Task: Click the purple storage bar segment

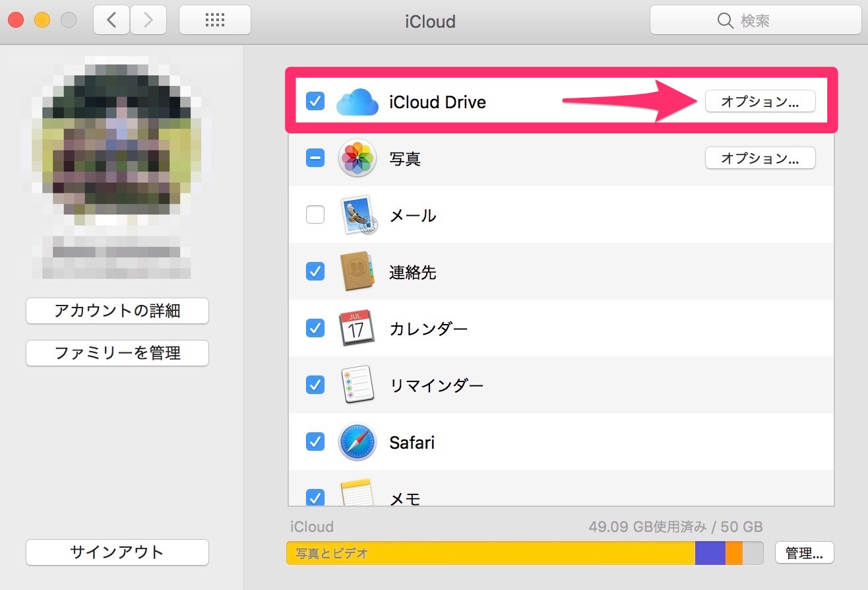Action: click(710, 553)
